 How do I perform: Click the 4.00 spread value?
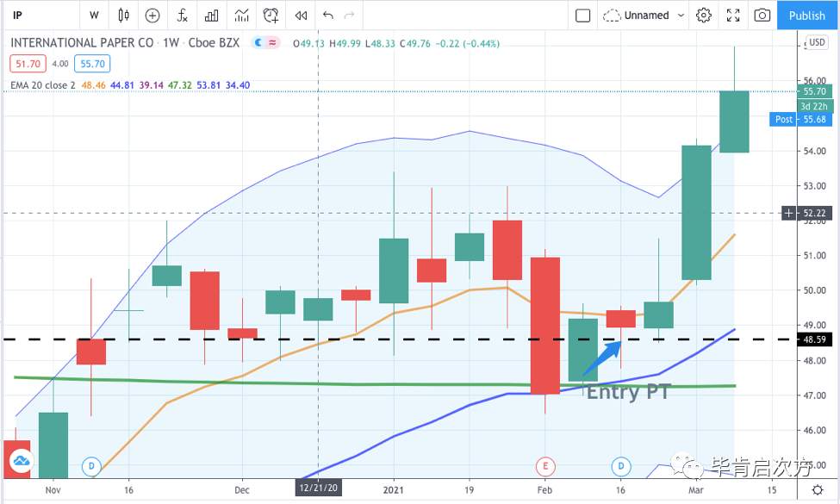(60, 64)
